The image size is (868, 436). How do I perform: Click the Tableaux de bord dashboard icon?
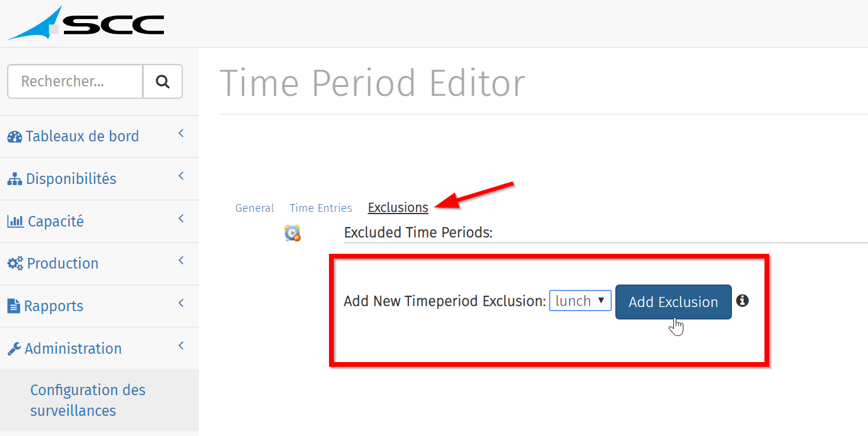click(x=15, y=137)
